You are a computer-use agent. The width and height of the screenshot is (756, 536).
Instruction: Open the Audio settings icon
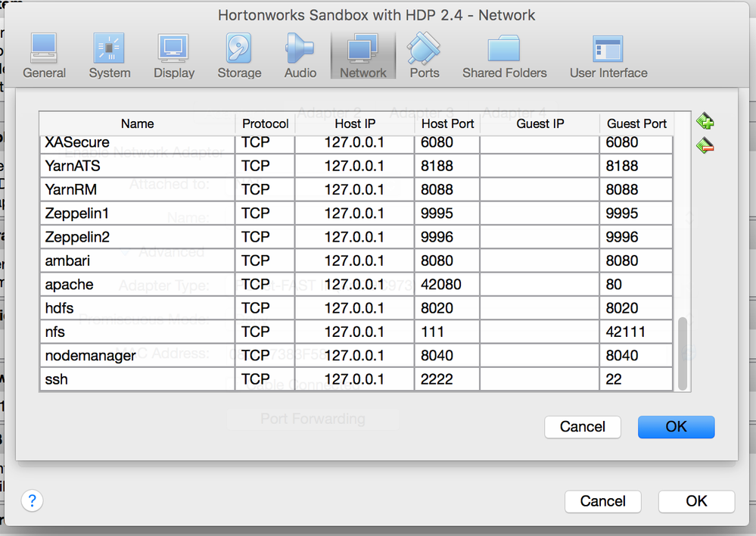click(300, 55)
